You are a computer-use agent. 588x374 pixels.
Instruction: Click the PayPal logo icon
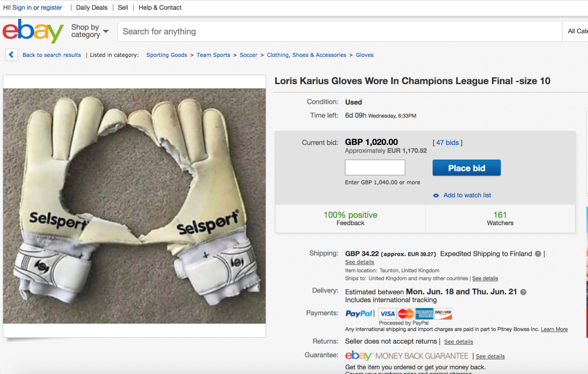coord(359,314)
